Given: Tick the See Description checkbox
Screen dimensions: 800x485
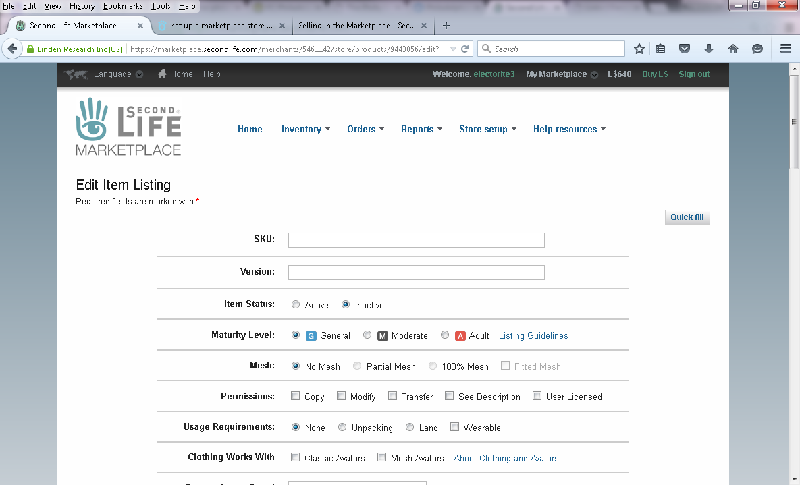Looking at the screenshot, I should pyautogui.click(x=449, y=396).
